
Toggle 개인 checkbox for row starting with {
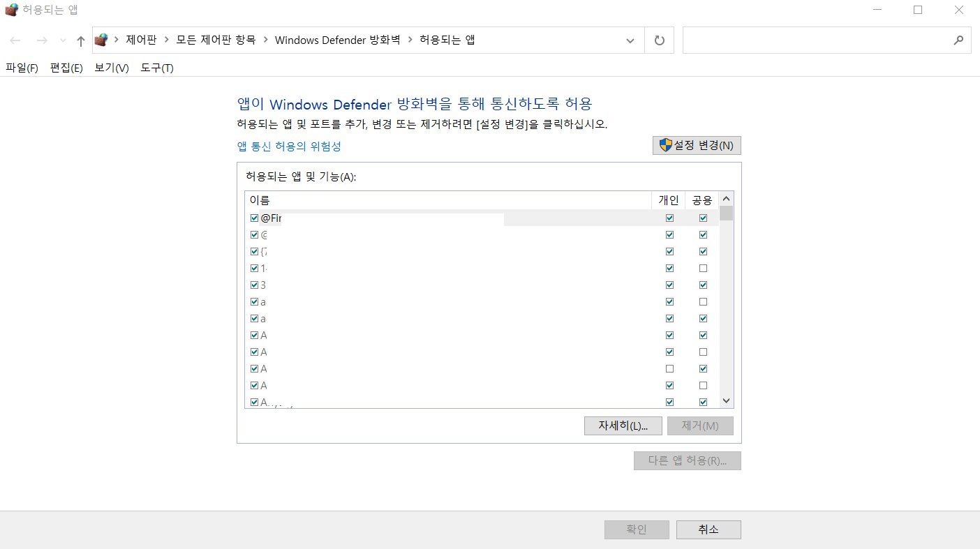(670, 251)
